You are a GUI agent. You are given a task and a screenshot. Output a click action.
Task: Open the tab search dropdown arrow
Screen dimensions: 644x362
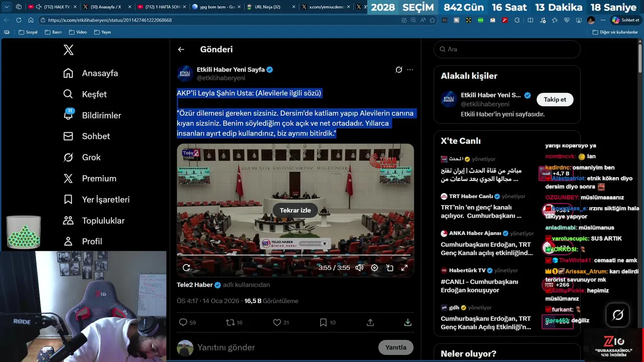(7, 7)
